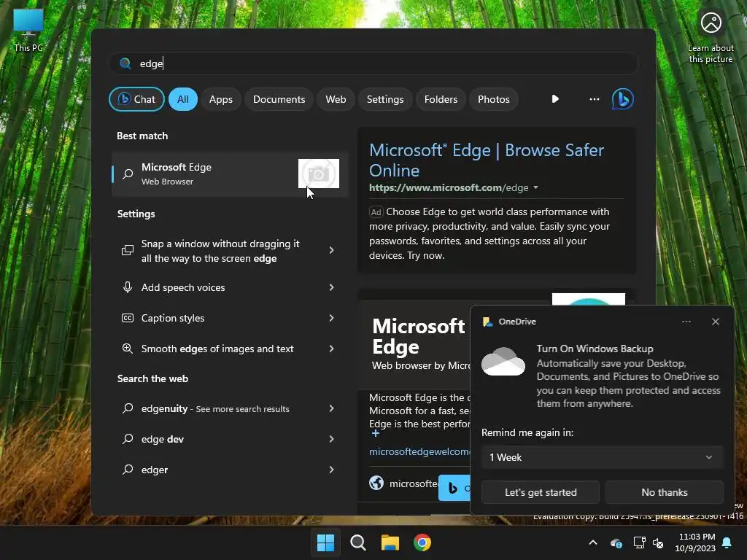Switch to the Documents filter tab
This screenshot has height=560, width=747.
click(x=279, y=99)
